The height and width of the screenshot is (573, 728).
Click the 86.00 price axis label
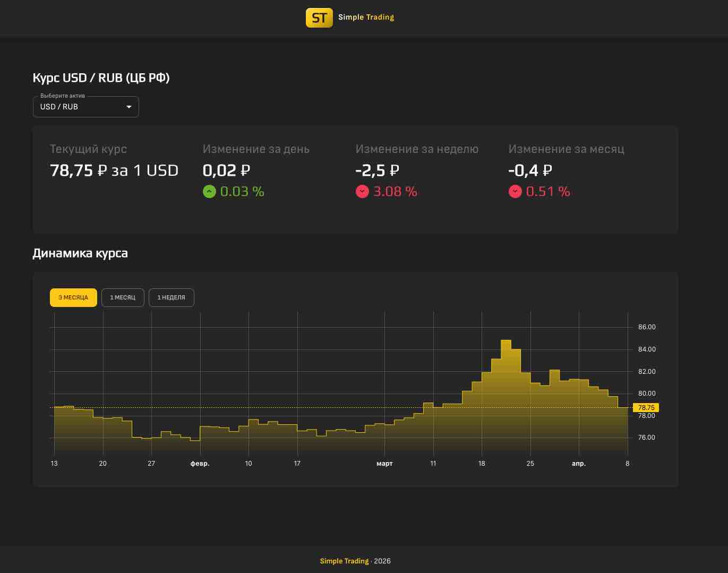[x=647, y=327]
